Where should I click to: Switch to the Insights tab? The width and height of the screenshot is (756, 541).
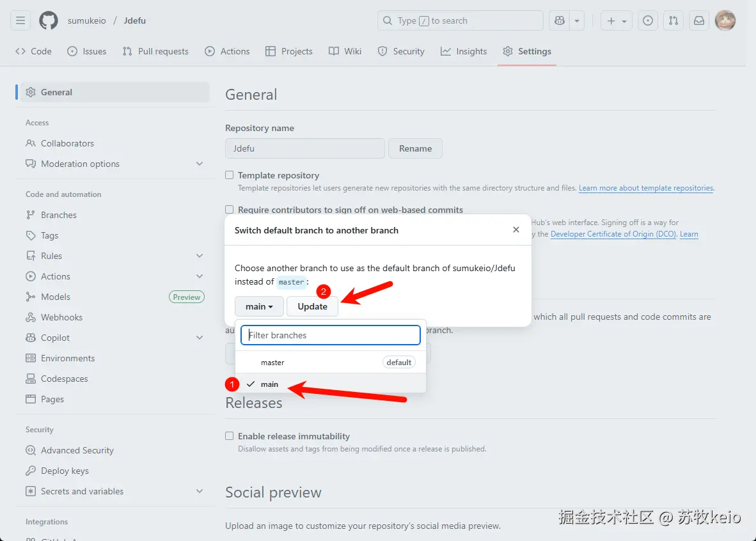464,51
